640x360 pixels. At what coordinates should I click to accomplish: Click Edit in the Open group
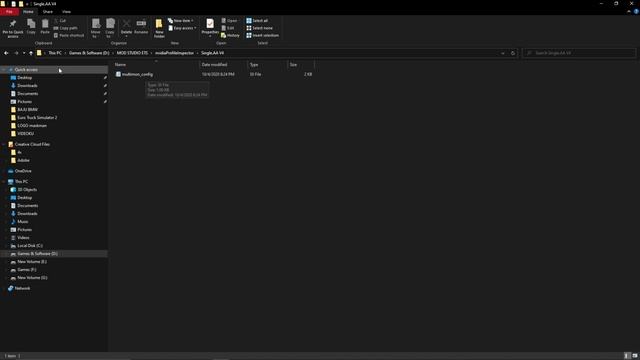click(228, 28)
